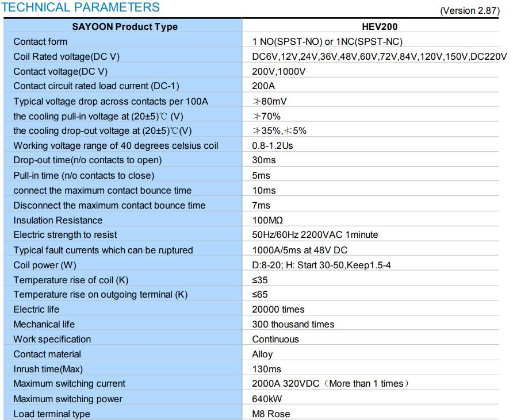Select 'Maximum switching power' label

tap(68, 399)
